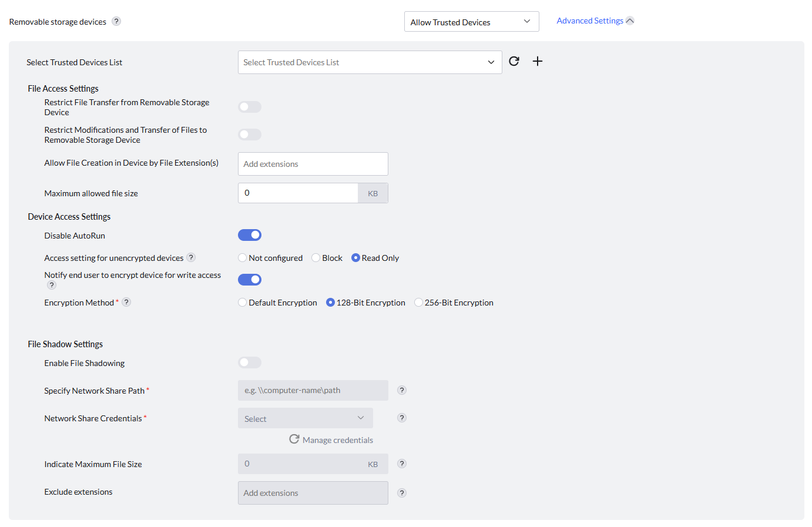Open Network Share Credentials Select dropdown
Screen dimensions: 812x527
[x=305, y=419]
